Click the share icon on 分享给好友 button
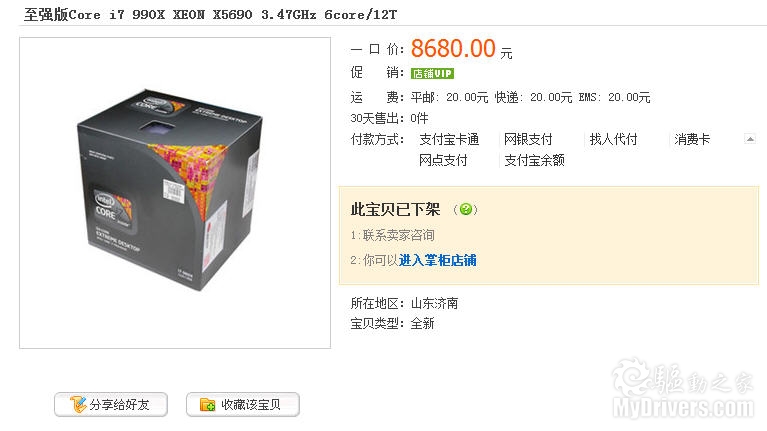Viewport: 767px width, 431px height. pos(77,405)
